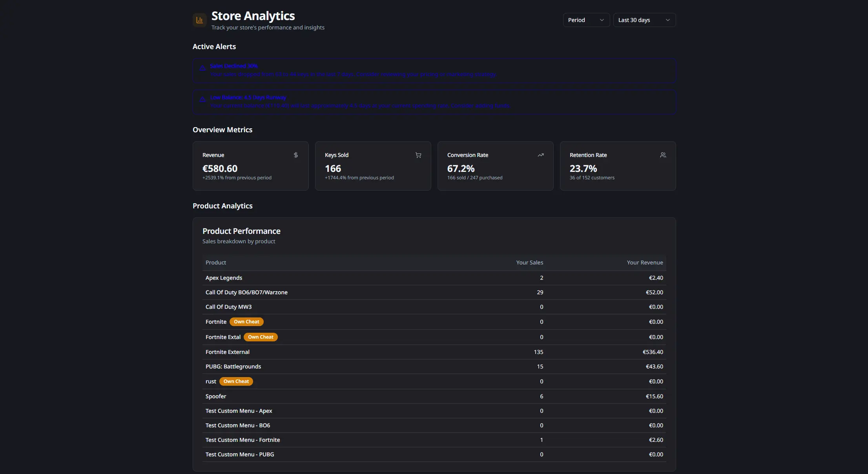This screenshot has height=474, width=868.
Task: Open the Sales Declined 30% alert
Action: [434, 71]
